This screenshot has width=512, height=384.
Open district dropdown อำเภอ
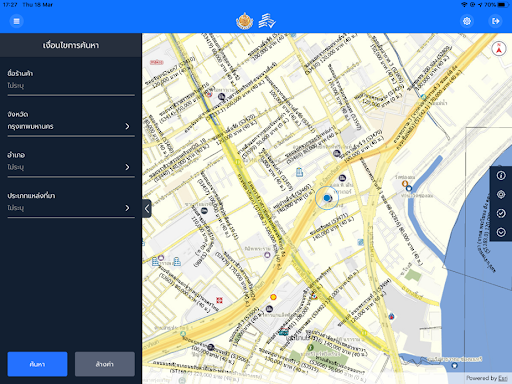coord(71,167)
